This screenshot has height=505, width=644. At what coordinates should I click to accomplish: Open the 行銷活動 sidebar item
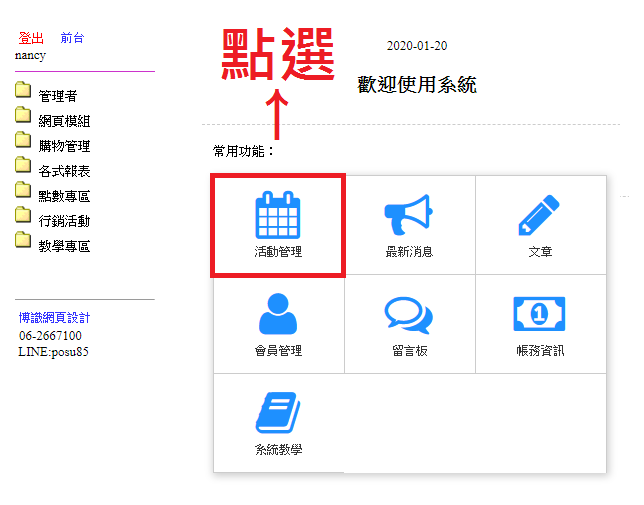64,221
